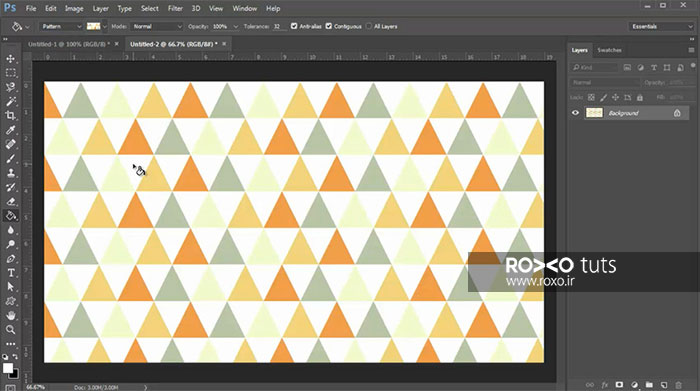Toggle the Contiguous checkbox
This screenshot has height=391, width=700.
pyautogui.click(x=329, y=26)
